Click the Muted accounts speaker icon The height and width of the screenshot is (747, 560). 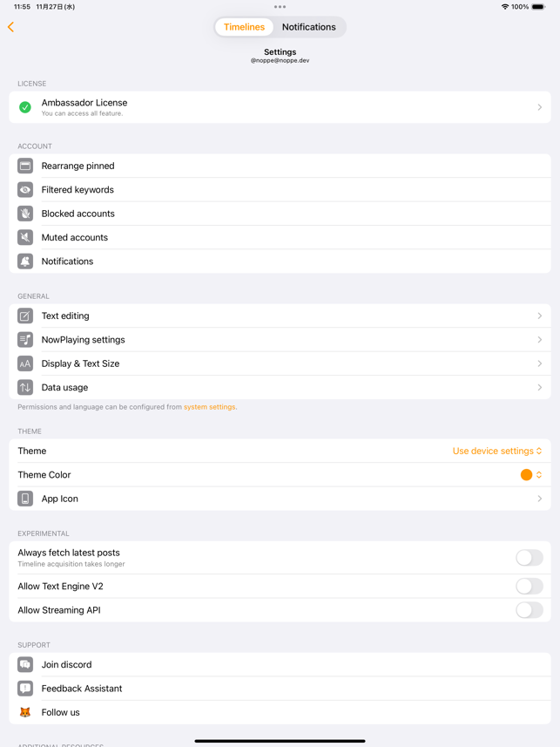[x=25, y=237]
